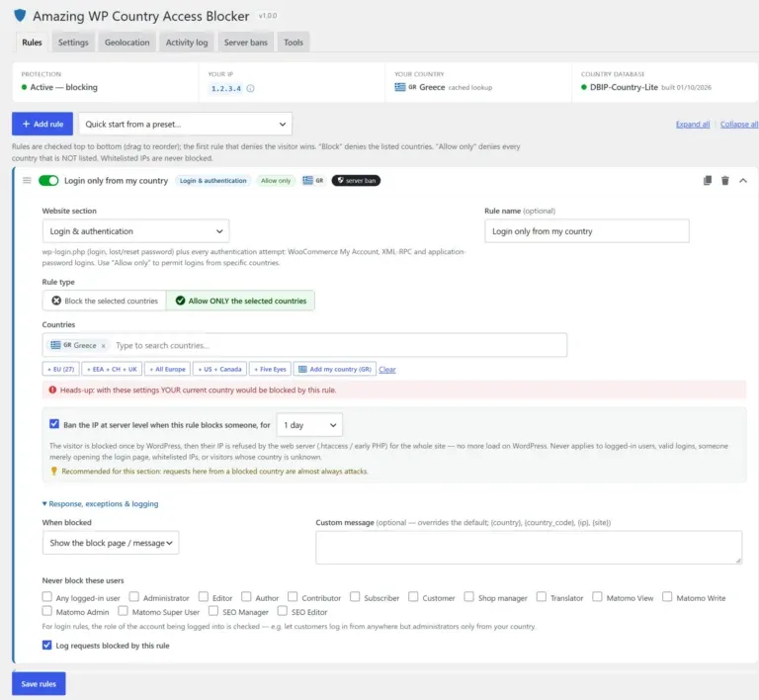759x700 pixels.
Task: Check the Matomo Write role box
Action: pos(667,596)
